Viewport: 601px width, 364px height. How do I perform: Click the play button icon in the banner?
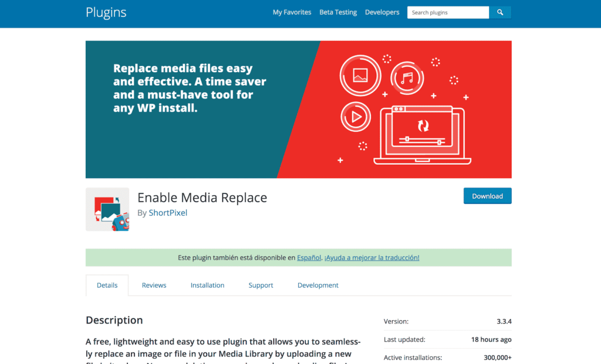(356, 117)
